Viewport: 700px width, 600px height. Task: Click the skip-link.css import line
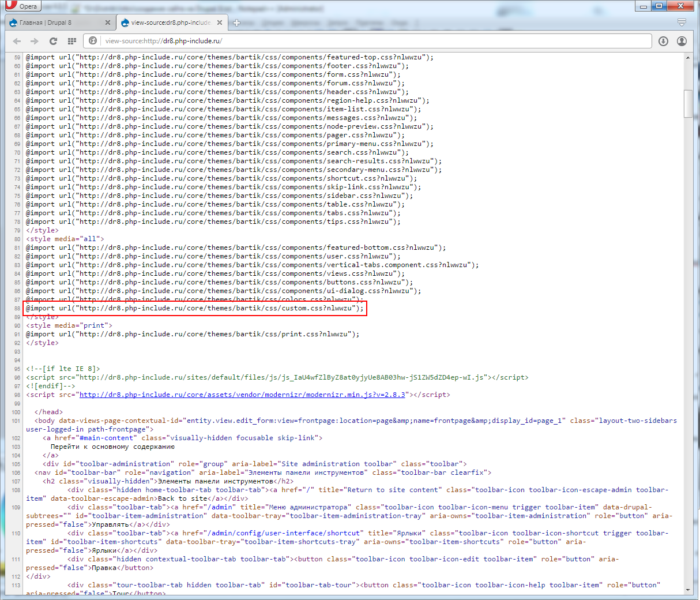tap(223, 187)
